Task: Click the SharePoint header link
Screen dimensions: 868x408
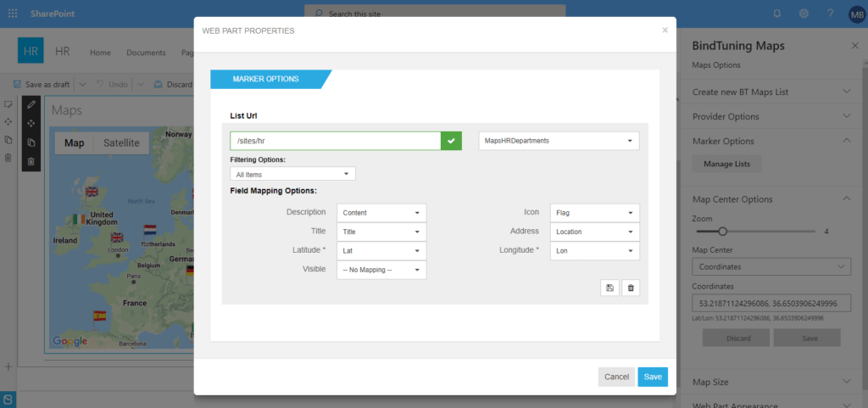Action: (53, 14)
